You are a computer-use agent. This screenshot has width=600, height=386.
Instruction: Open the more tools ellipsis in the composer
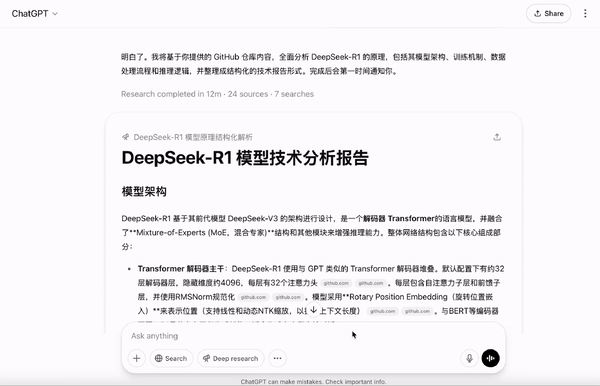pyautogui.click(x=277, y=358)
